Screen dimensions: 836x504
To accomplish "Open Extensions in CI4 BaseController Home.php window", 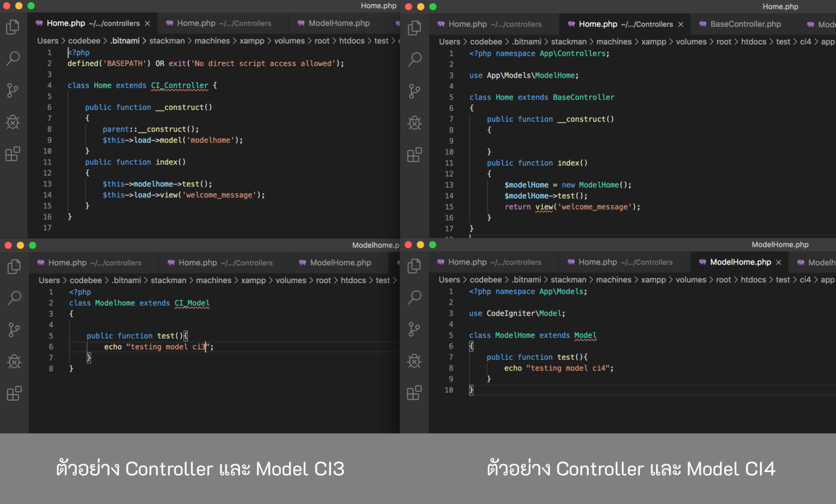I will coord(415,155).
